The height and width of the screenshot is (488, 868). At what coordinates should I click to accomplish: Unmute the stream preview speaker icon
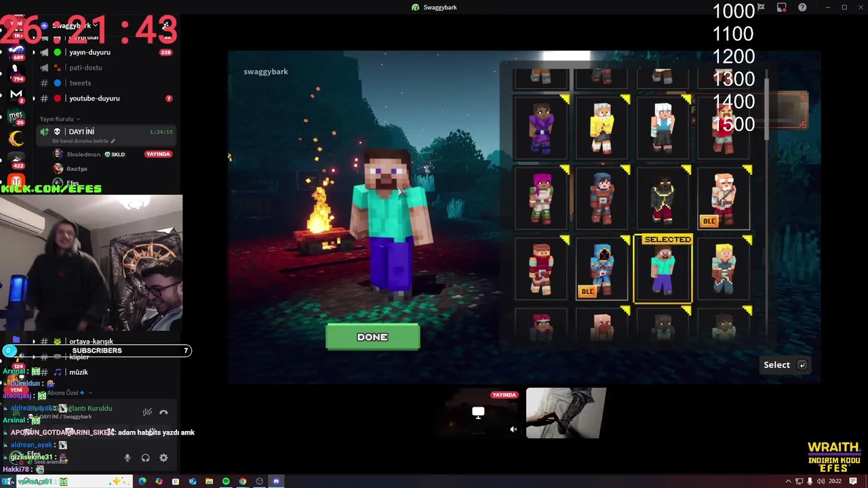pyautogui.click(x=513, y=429)
